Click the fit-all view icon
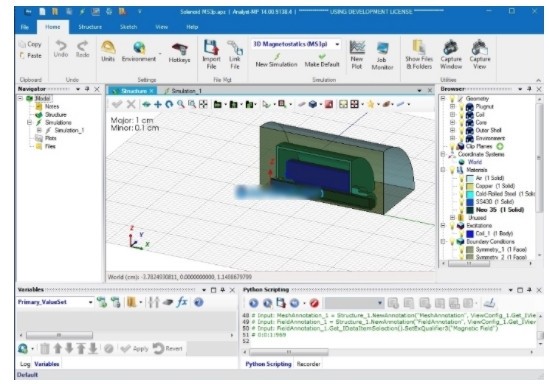 coord(203,104)
